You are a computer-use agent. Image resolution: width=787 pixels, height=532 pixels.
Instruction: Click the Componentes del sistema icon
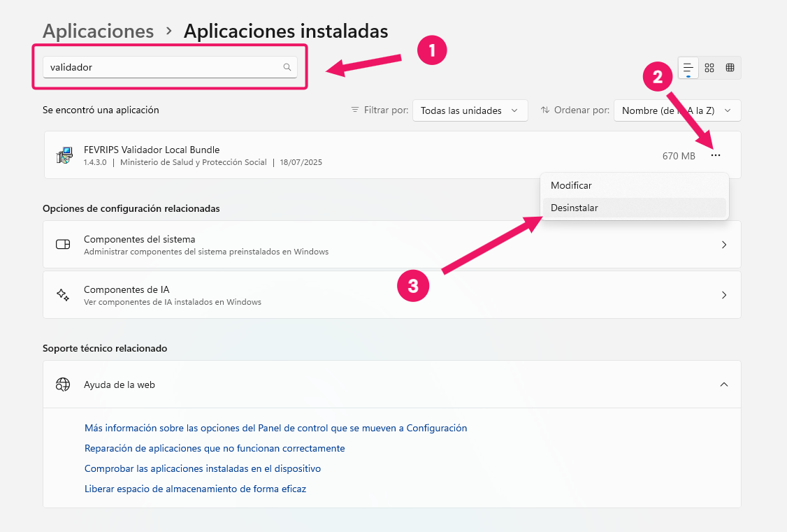click(x=63, y=245)
